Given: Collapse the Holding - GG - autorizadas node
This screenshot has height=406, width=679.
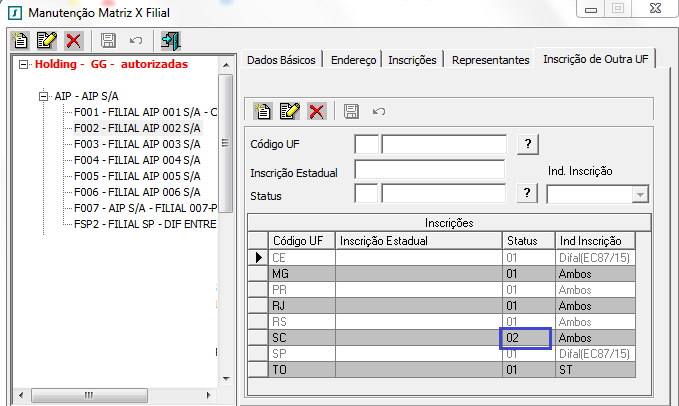Looking at the screenshot, I should pyautogui.click(x=23, y=64).
